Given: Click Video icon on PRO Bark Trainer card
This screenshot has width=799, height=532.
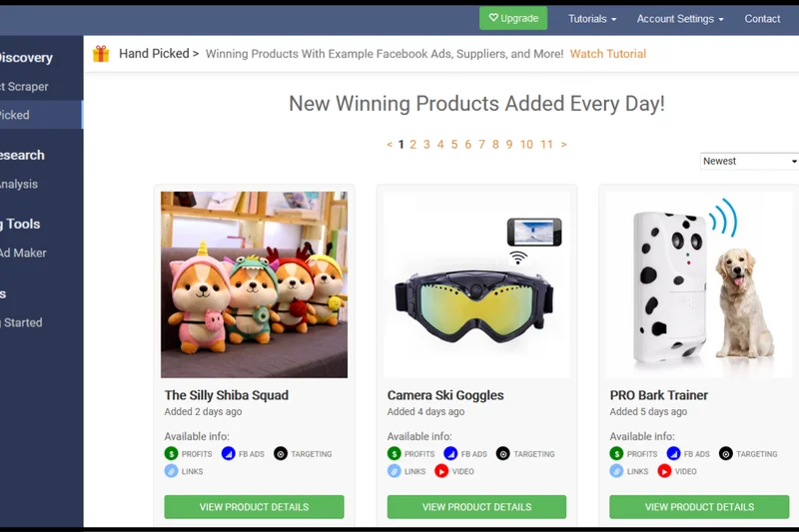Looking at the screenshot, I should [x=664, y=471].
